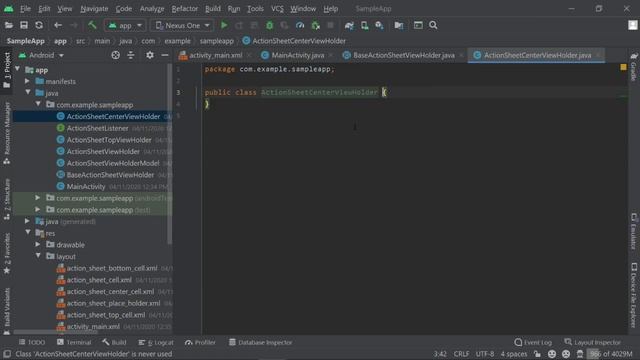
Task: Expand the drawable folder
Action: (x=38, y=244)
